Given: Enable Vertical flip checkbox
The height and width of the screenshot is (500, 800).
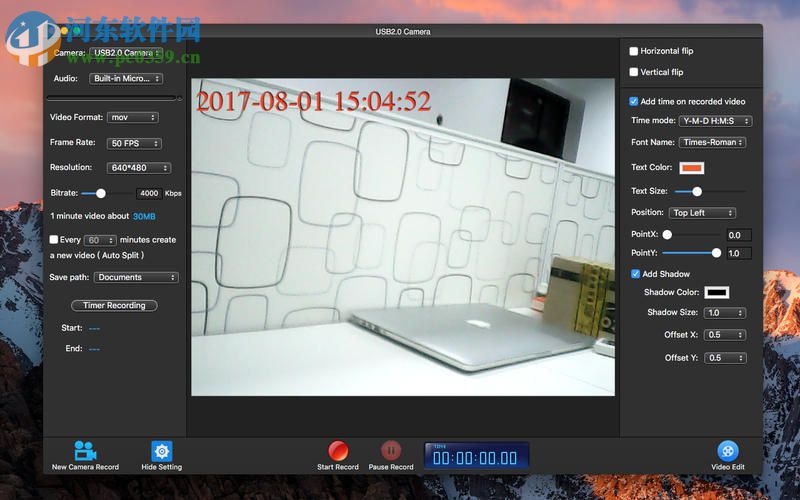Looking at the screenshot, I should click(634, 72).
